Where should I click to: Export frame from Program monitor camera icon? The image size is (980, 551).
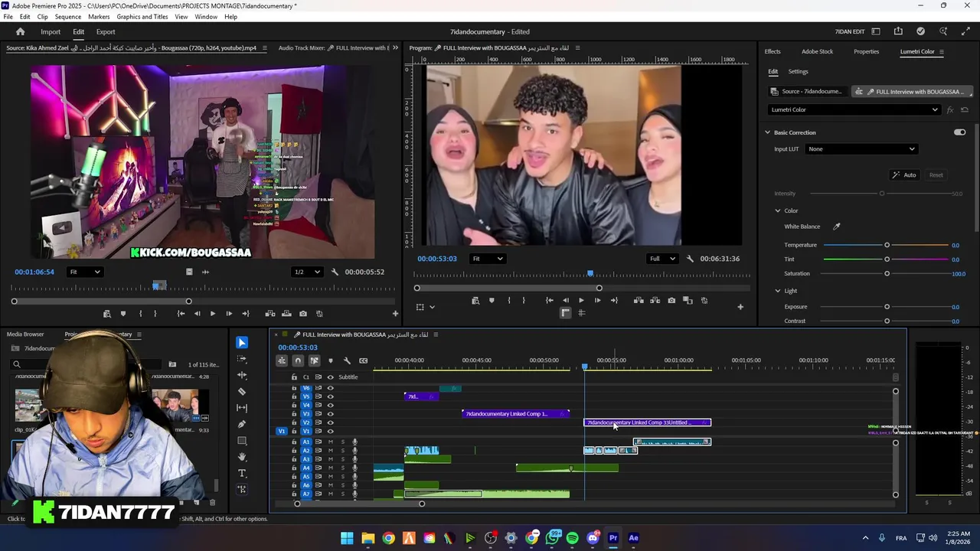click(671, 300)
